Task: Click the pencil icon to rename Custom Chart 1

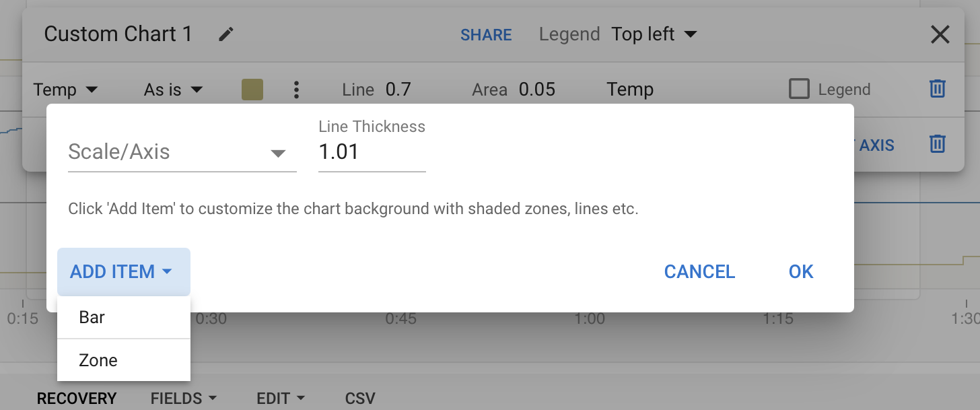Action: click(226, 34)
